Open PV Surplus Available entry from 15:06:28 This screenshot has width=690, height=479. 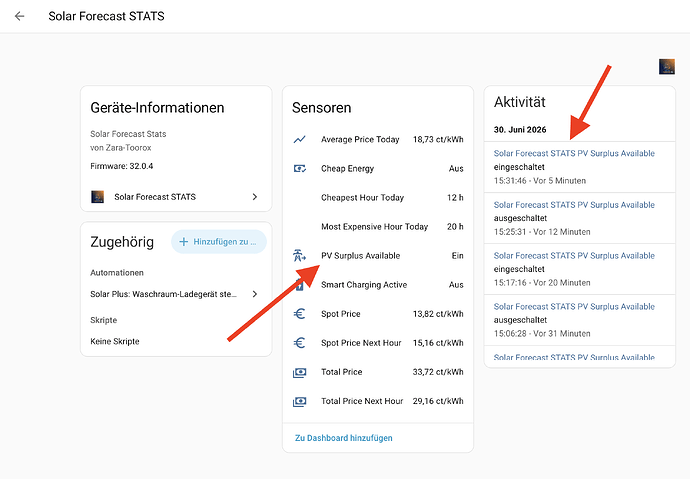tap(580, 320)
